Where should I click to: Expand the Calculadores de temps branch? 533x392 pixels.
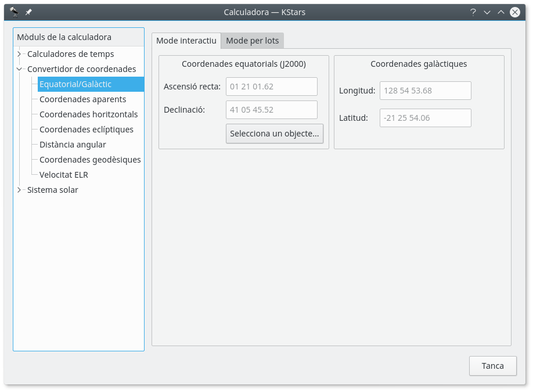tap(19, 54)
